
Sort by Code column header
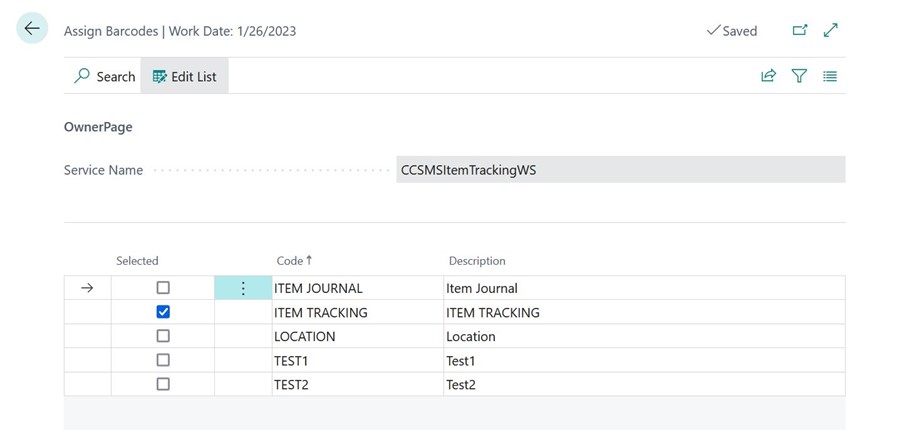click(290, 261)
